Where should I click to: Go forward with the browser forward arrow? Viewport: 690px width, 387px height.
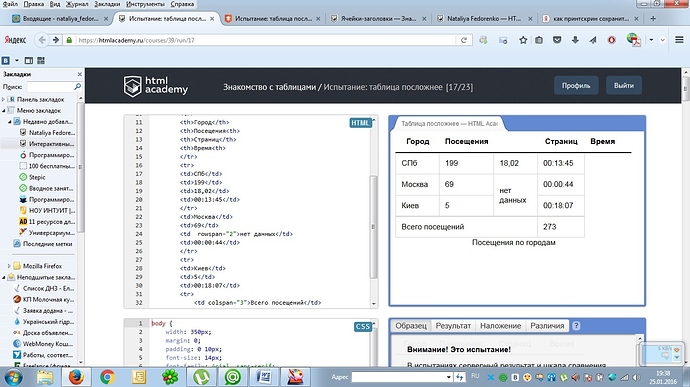tap(56, 40)
